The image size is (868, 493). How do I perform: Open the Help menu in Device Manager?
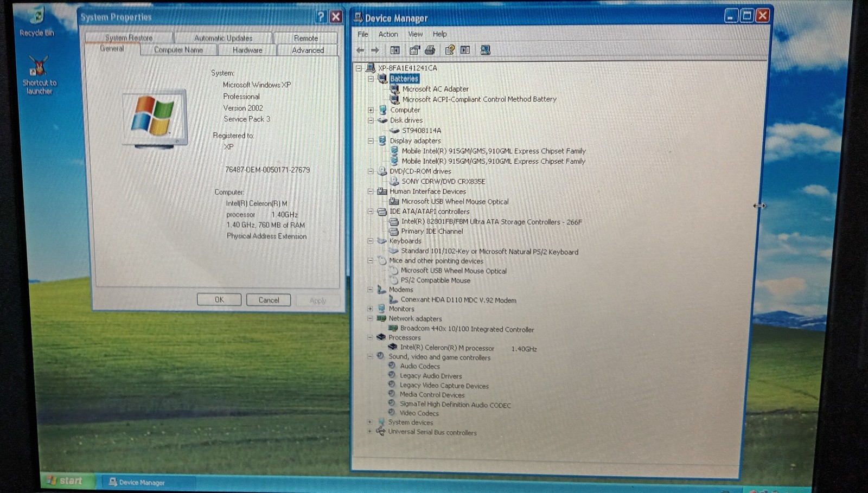coord(439,34)
